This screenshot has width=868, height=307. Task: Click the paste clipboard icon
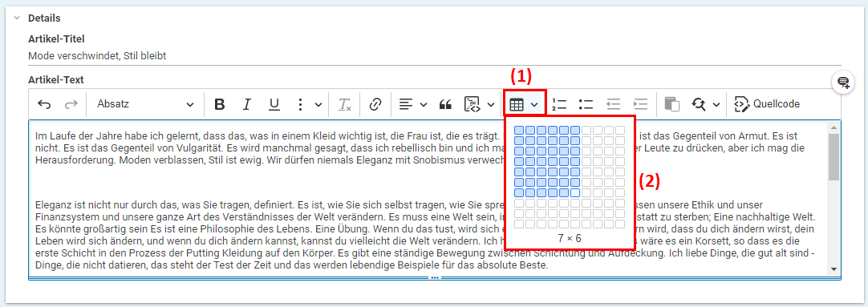[671, 104]
